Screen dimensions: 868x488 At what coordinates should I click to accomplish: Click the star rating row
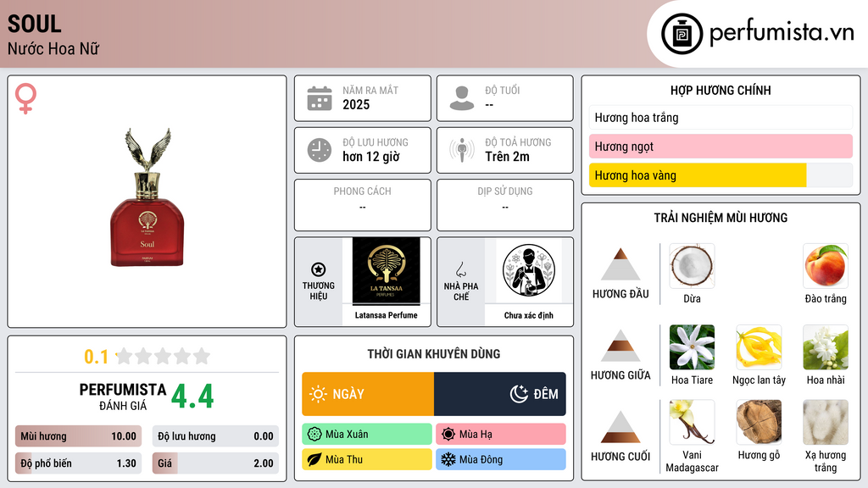163,356
